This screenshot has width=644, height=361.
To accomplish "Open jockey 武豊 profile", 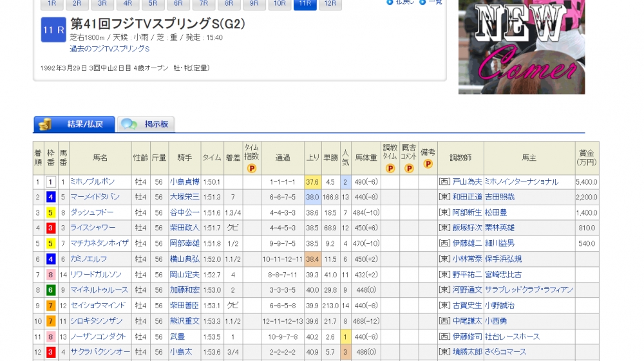I will (178, 337).
